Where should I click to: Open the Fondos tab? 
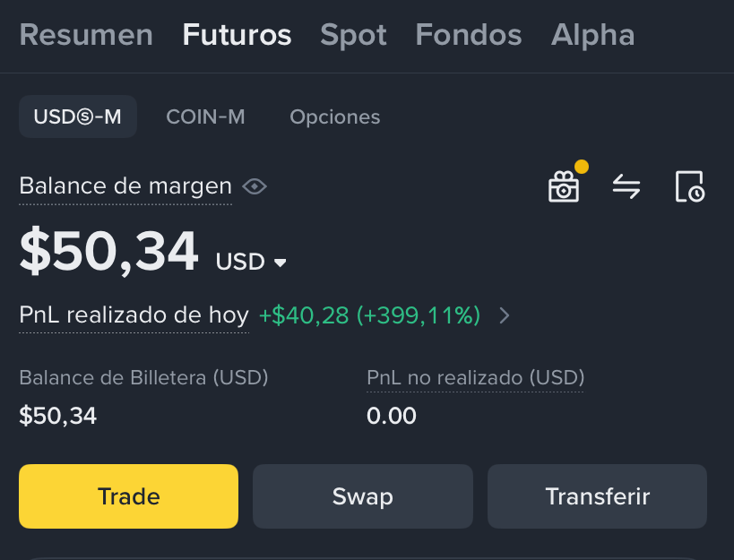point(469,35)
